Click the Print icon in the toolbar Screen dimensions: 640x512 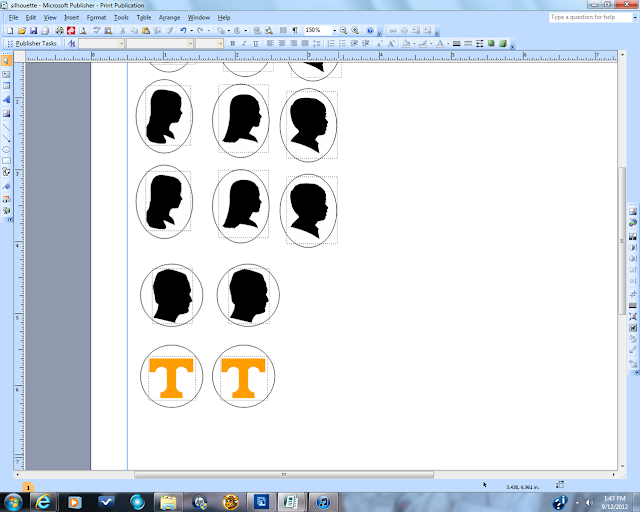click(x=60, y=31)
